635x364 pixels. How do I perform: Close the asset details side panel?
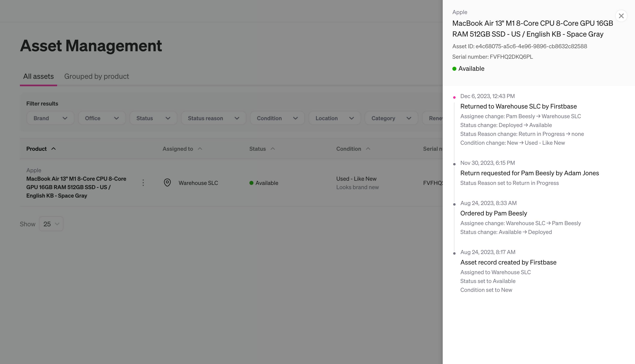pyautogui.click(x=621, y=16)
